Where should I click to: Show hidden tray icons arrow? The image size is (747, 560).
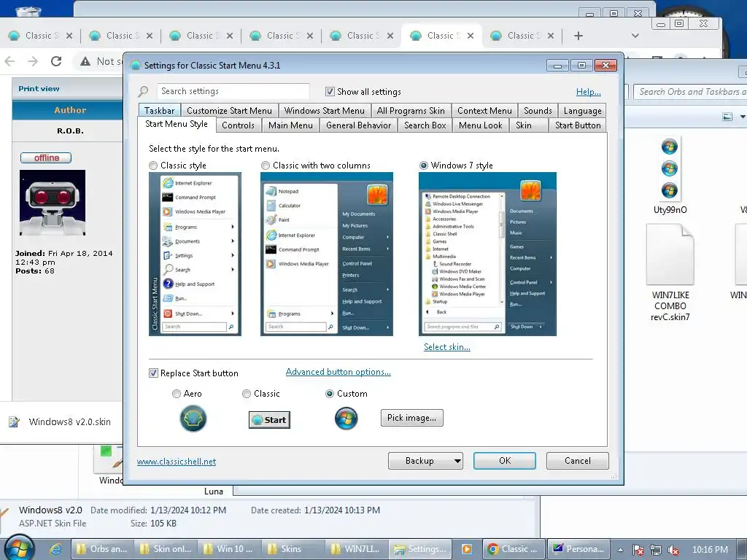tap(620, 550)
